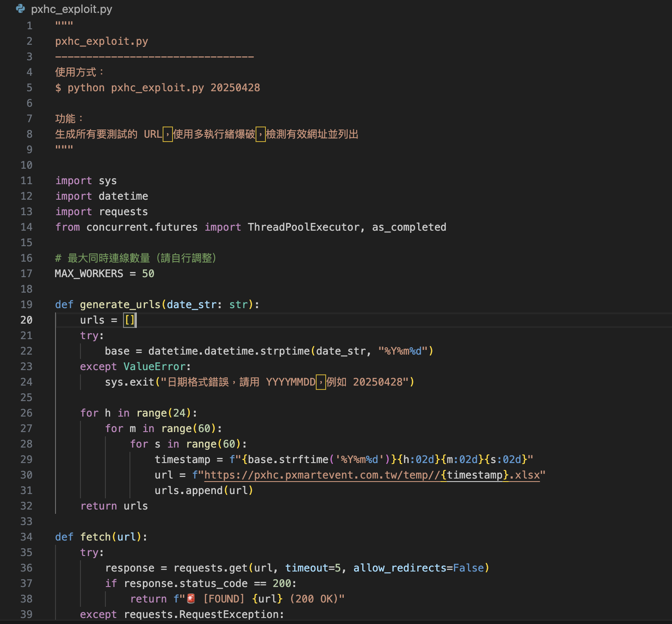The height and width of the screenshot is (624, 672).
Task: Click line number 34 in gutter
Action: 26,537
